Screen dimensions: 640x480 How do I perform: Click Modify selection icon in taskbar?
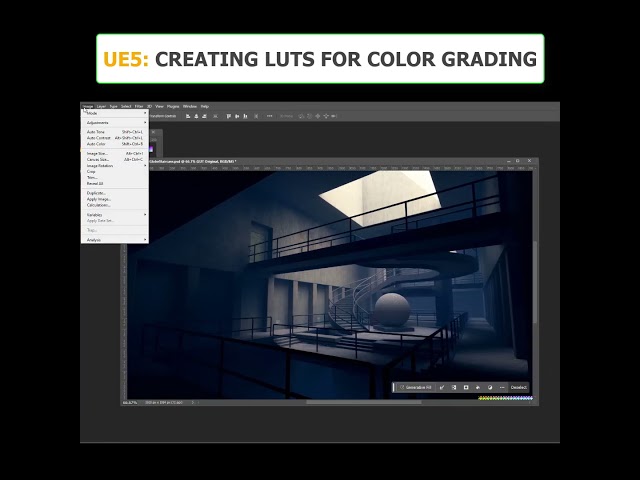442,387
